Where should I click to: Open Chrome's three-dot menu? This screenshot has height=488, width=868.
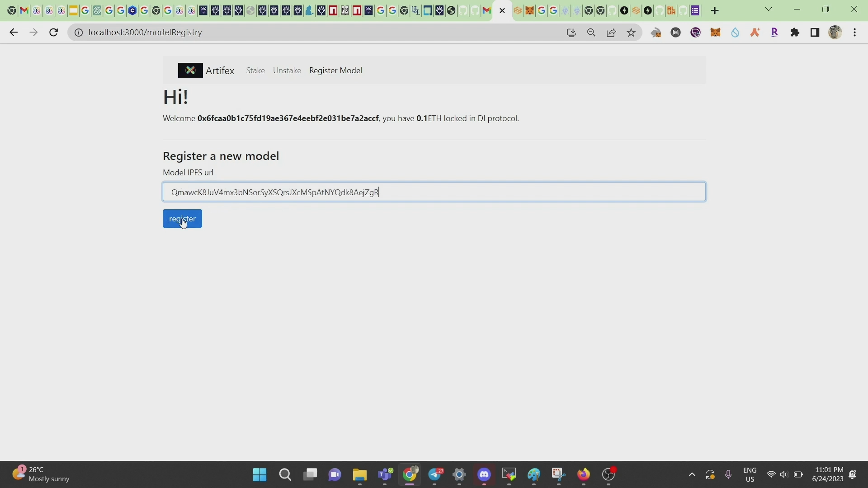(x=854, y=33)
